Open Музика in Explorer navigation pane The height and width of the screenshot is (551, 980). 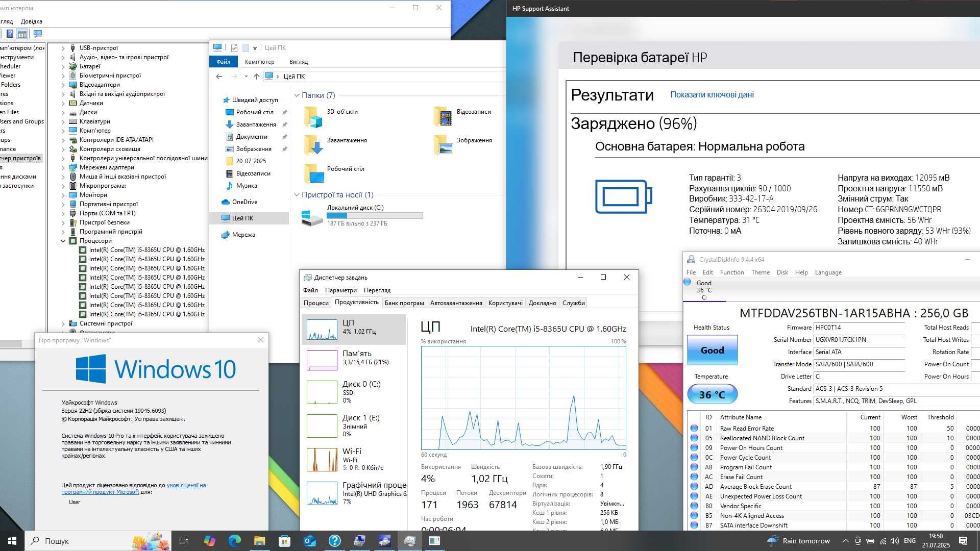pos(246,186)
